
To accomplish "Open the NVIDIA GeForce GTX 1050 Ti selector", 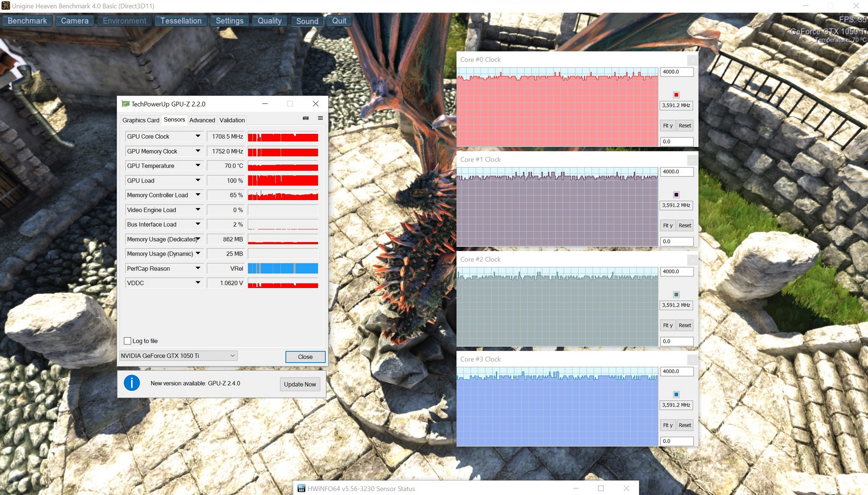I will pyautogui.click(x=178, y=356).
